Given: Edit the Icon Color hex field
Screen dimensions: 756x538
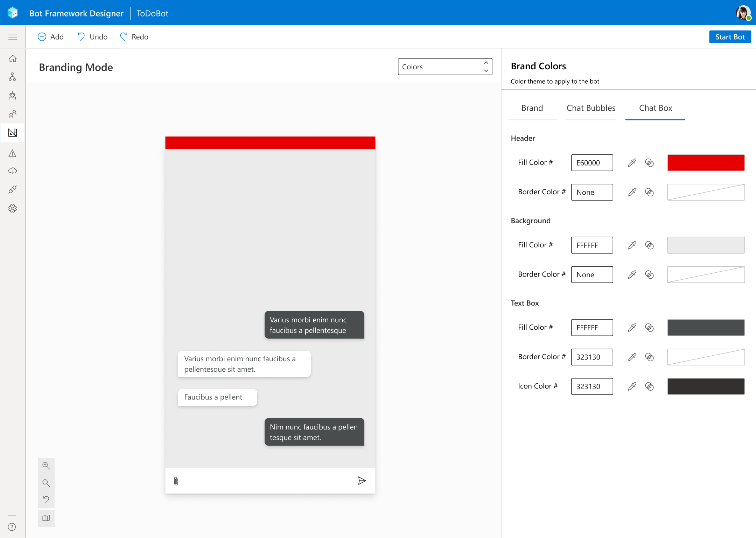Looking at the screenshot, I should pyautogui.click(x=592, y=386).
